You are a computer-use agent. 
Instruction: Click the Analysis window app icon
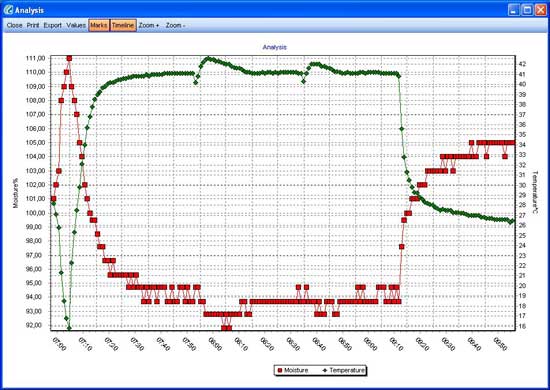coord(8,10)
